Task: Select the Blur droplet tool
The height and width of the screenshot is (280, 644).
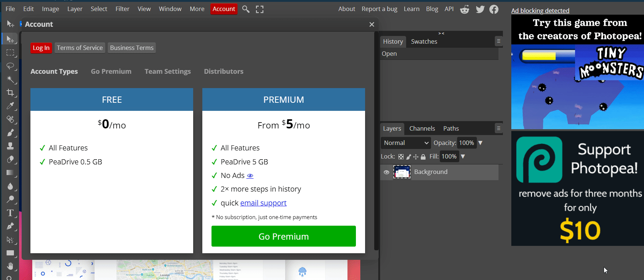Action: (10, 186)
